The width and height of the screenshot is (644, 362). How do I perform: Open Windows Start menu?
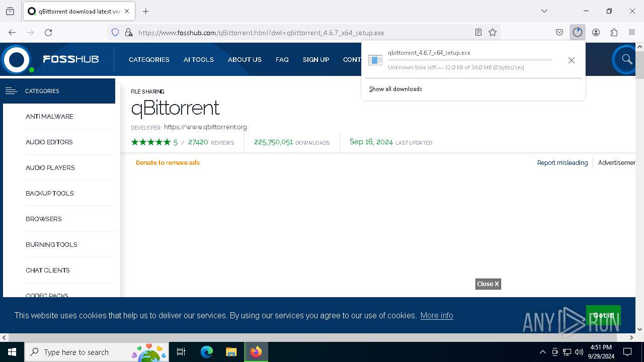click(12, 352)
